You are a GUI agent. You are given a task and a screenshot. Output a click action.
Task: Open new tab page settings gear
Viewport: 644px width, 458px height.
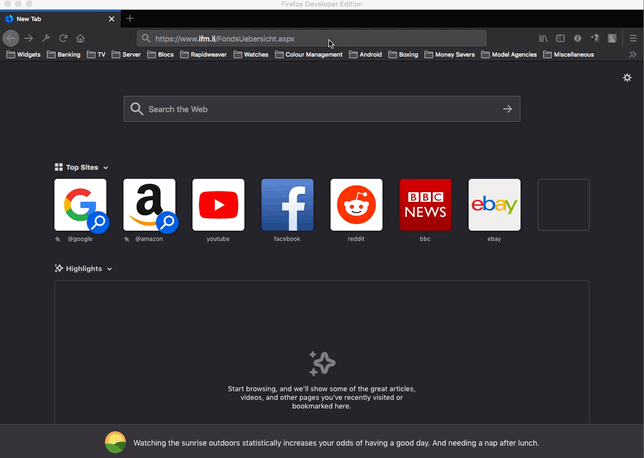[627, 77]
